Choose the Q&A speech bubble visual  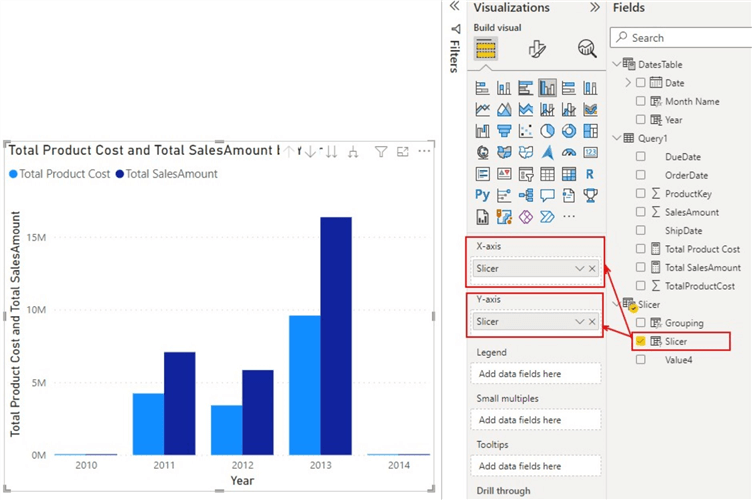[x=547, y=195]
